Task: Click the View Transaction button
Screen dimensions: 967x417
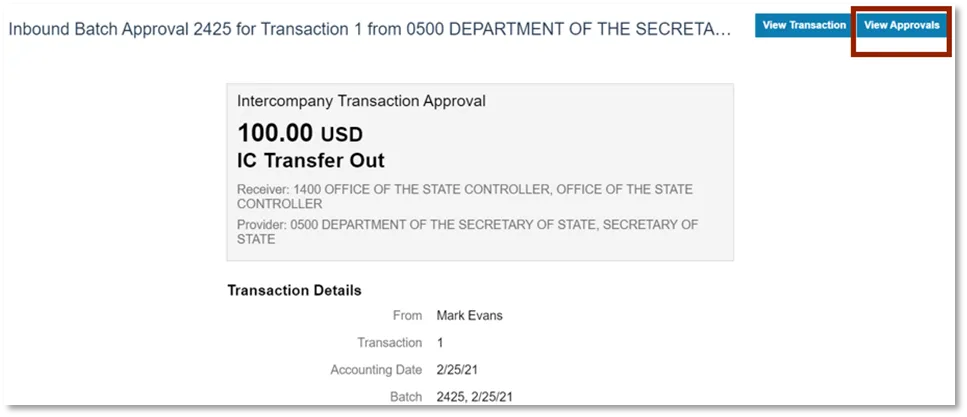Action: (x=803, y=25)
